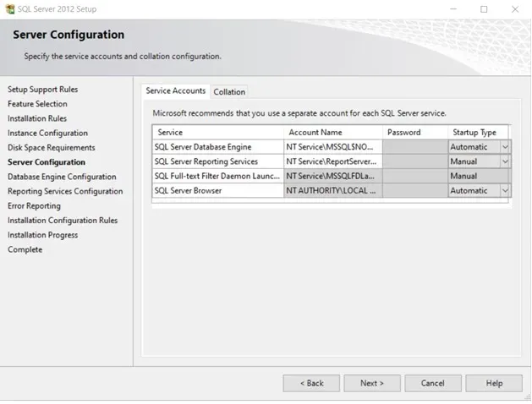Open Startup Type dropdown for Reporting Services
532x404 pixels.
(505, 161)
